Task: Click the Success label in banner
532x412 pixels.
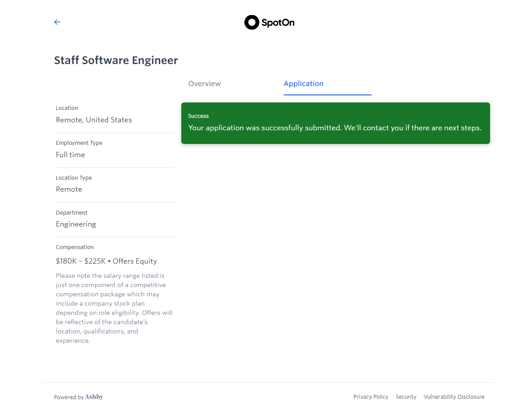Action: (199, 116)
